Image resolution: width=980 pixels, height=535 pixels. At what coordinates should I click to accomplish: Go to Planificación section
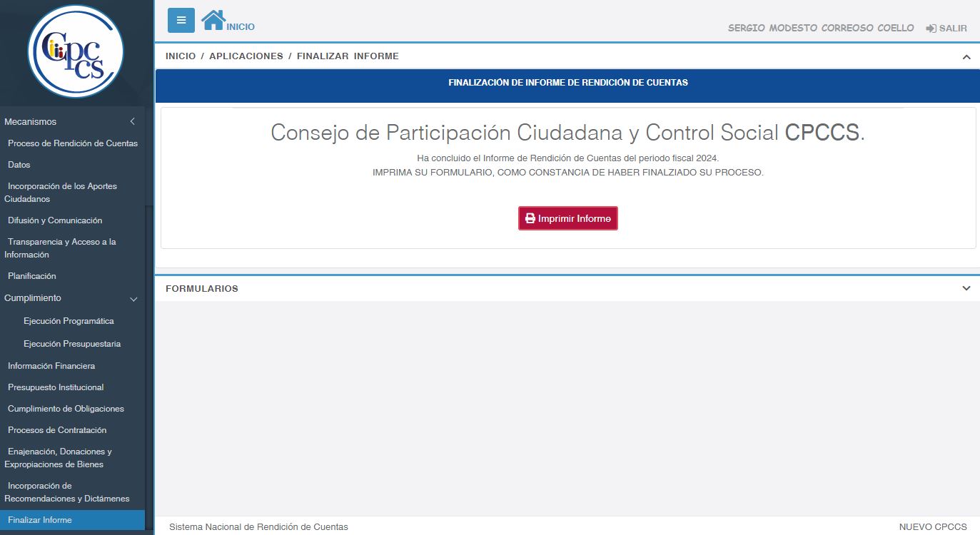tap(32, 276)
